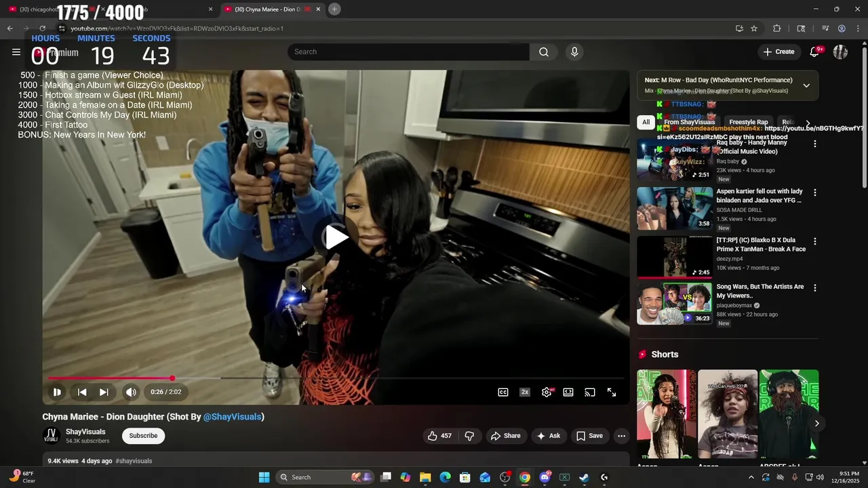Open Steam from the taskbar
The width and height of the screenshot is (868, 488).
584,477
